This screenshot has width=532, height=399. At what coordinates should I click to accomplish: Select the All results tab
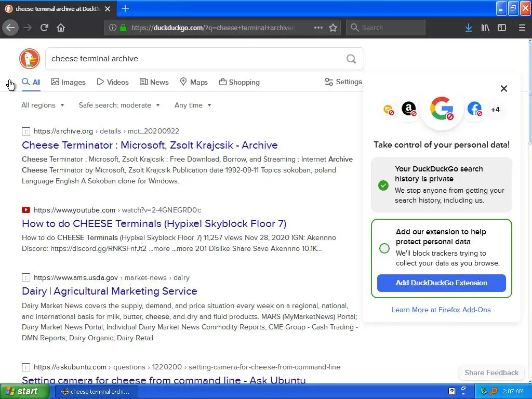(31, 82)
